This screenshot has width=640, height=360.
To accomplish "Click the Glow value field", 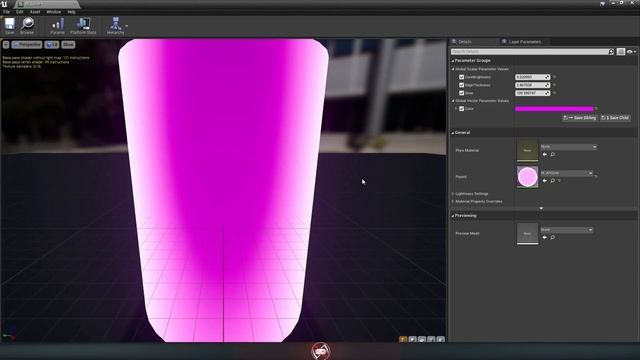I will 532,93.
